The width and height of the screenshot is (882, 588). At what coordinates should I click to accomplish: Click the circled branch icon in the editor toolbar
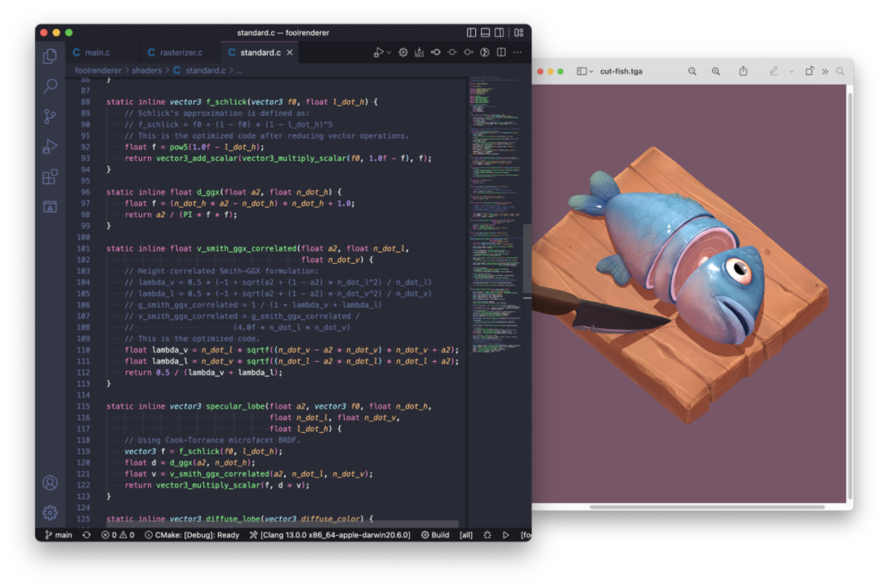[485, 52]
